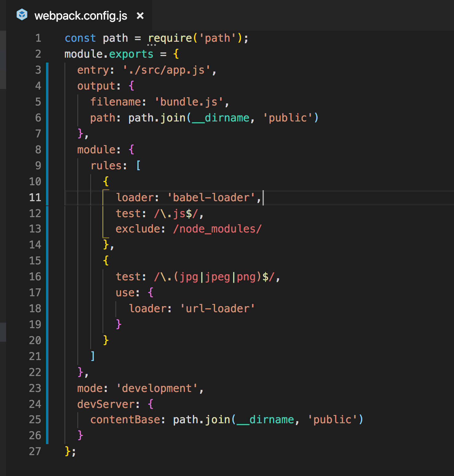Click the opening brace on line 15

click(106, 261)
